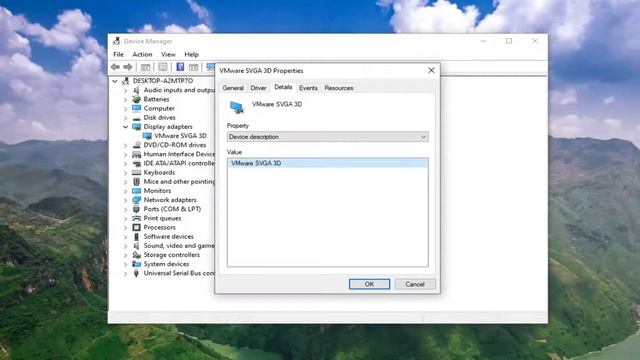
Task: Collapse the DESKTOP-A2MTP7O root node
Action: (x=115, y=81)
